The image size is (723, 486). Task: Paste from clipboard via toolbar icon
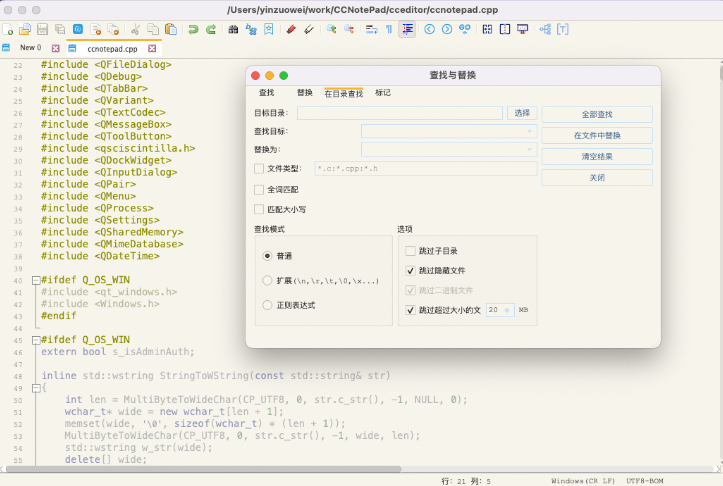[171, 30]
